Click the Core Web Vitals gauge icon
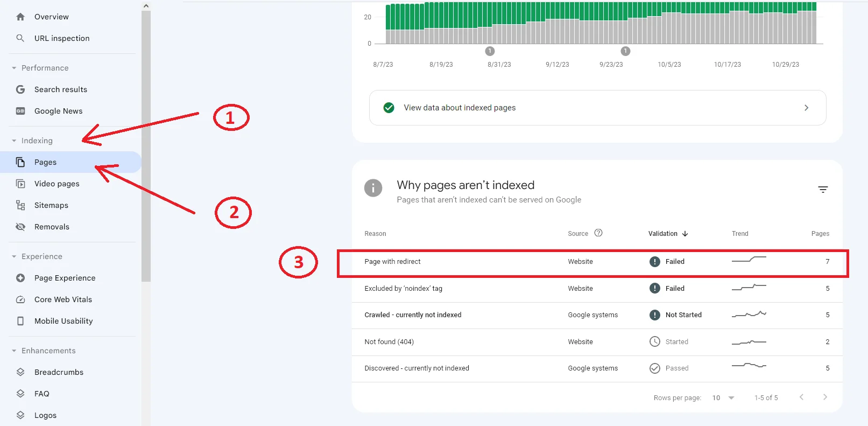Image resolution: width=868 pixels, height=426 pixels. tap(20, 299)
